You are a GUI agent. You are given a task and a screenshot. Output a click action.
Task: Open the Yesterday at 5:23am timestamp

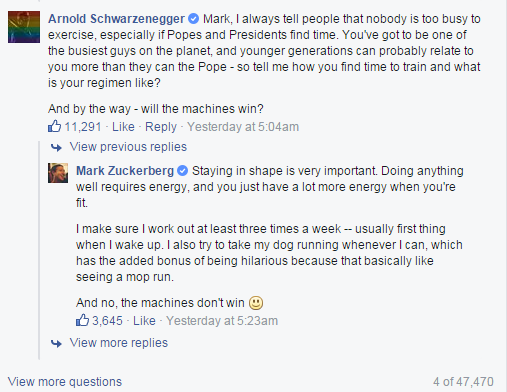(x=222, y=321)
